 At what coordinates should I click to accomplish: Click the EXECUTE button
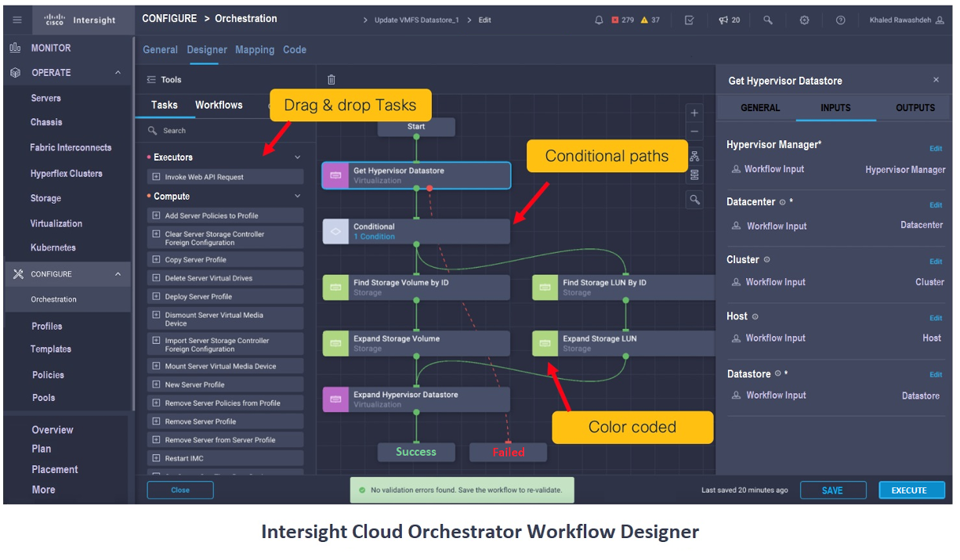pos(908,490)
